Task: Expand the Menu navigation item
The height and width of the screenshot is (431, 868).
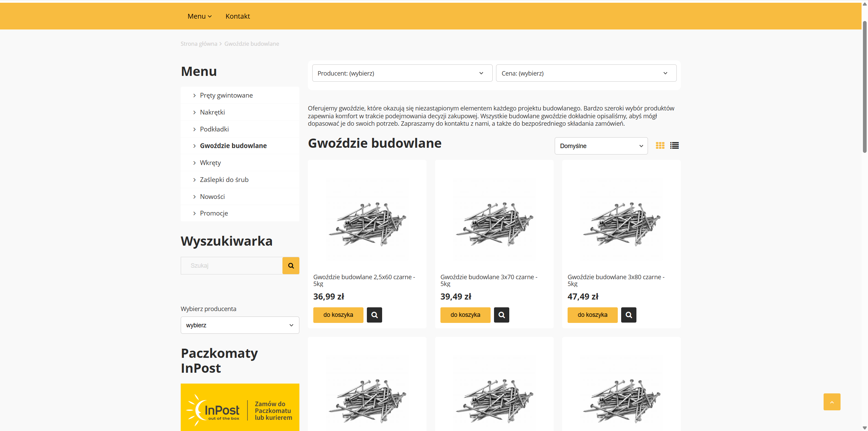Action: [199, 16]
